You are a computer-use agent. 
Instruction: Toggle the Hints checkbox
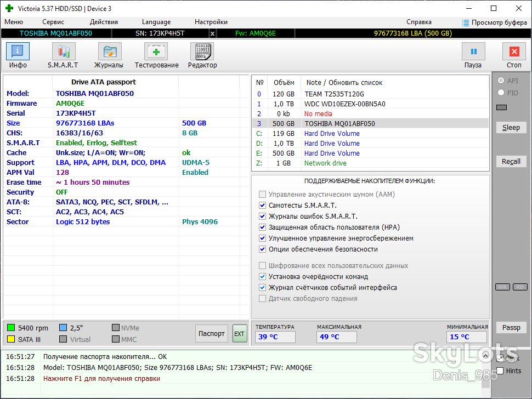tap(500, 371)
